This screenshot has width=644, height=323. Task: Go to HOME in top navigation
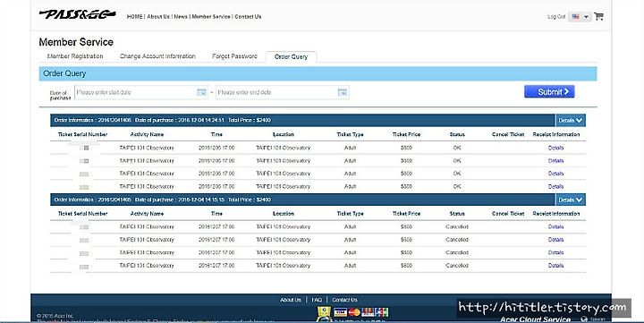tap(134, 17)
